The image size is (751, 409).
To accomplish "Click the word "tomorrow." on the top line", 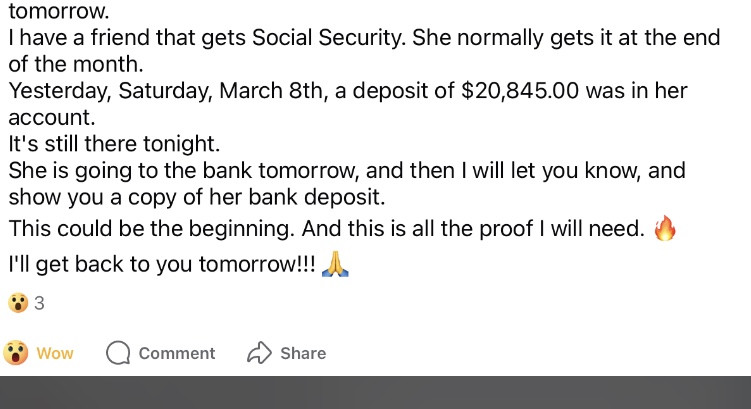I will click(x=60, y=13).
